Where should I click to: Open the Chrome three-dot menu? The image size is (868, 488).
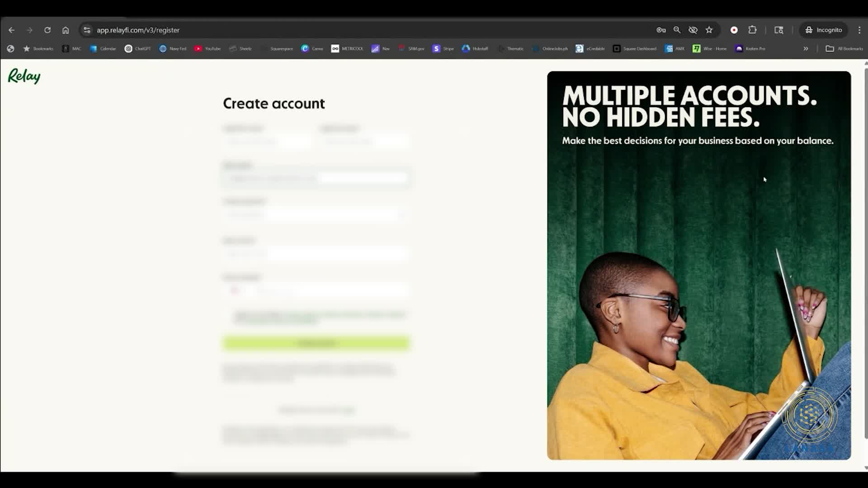(859, 30)
